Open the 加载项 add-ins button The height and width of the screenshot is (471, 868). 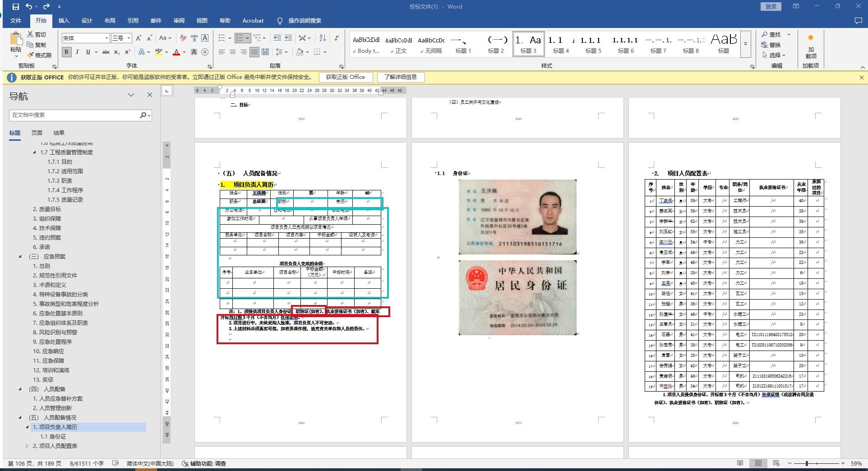coord(811,46)
